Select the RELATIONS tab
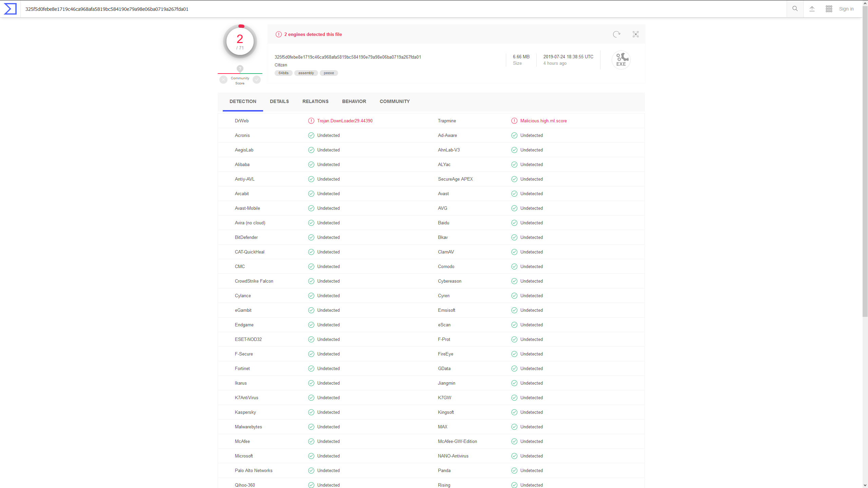 [315, 101]
